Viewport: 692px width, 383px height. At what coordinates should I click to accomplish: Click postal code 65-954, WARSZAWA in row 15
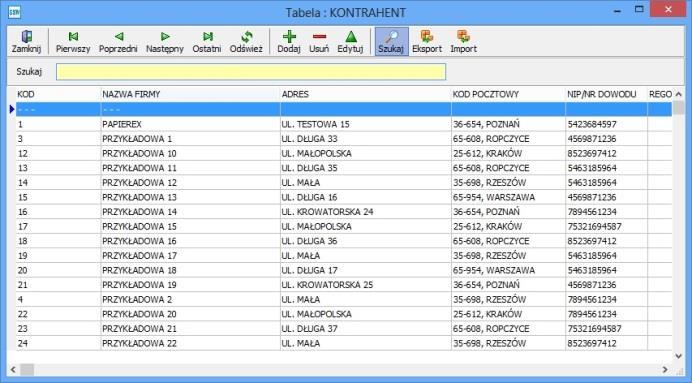tap(494, 197)
